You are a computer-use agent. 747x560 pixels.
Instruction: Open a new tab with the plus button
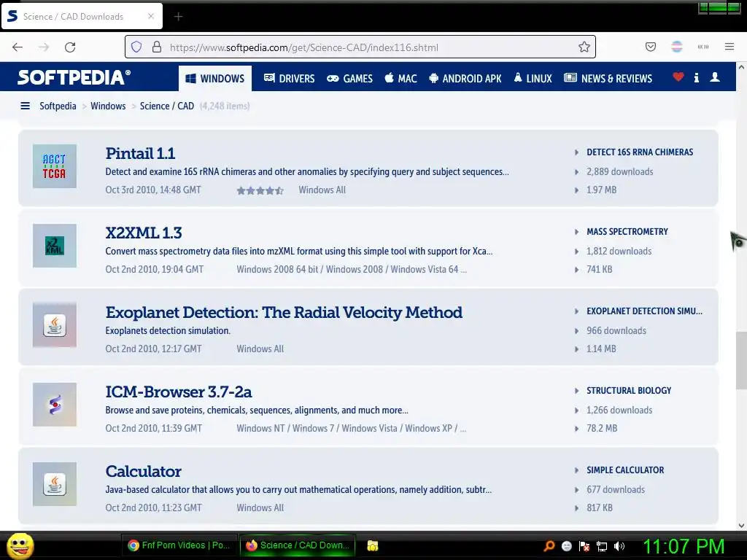click(178, 17)
